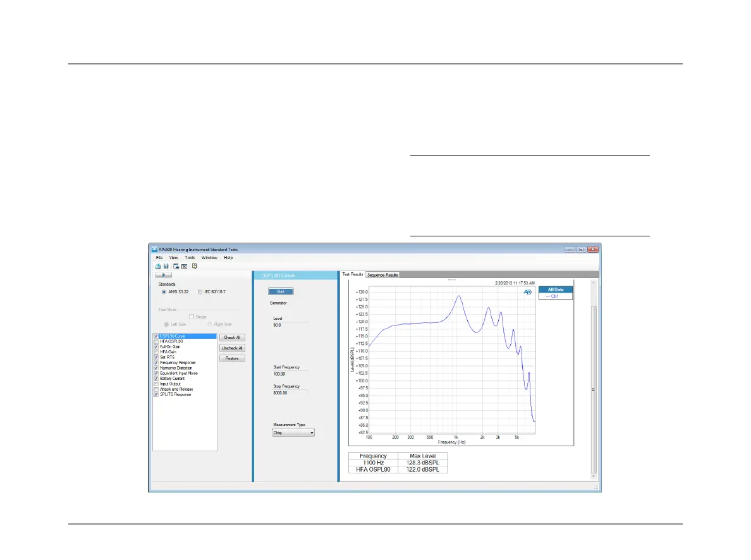Open the Help menu
The width and height of the screenshot is (751, 560).
click(x=228, y=258)
